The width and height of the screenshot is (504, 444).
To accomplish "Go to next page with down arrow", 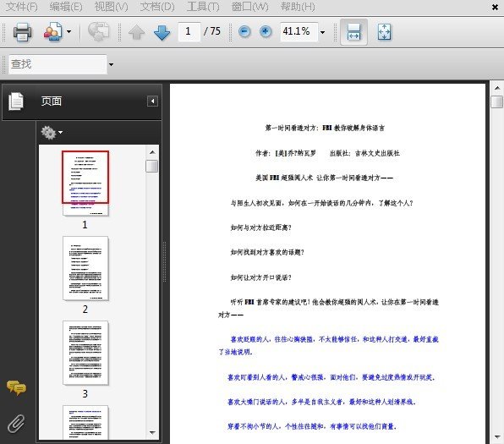I will (x=162, y=32).
